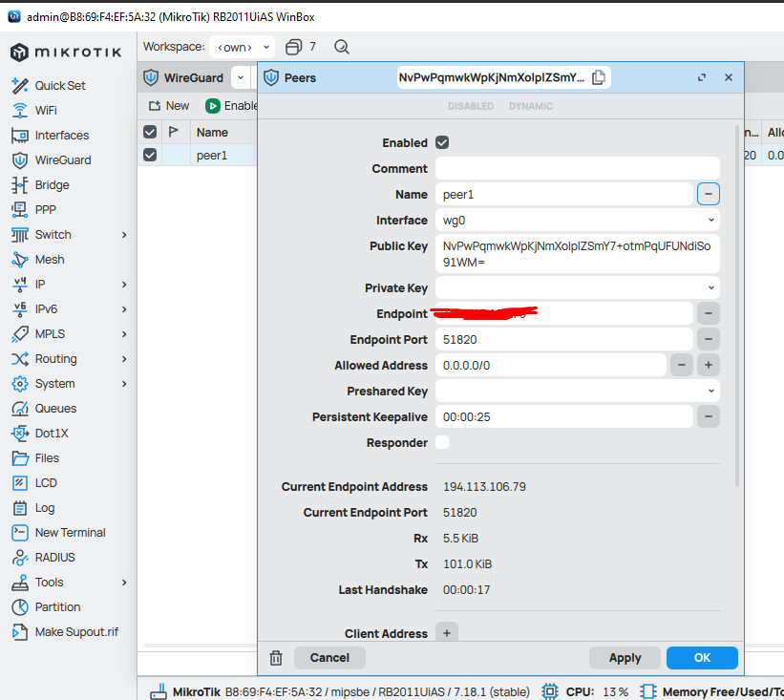The height and width of the screenshot is (700, 784).
Task: Clear the Endpoint field with minus
Action: pos(709,313)
